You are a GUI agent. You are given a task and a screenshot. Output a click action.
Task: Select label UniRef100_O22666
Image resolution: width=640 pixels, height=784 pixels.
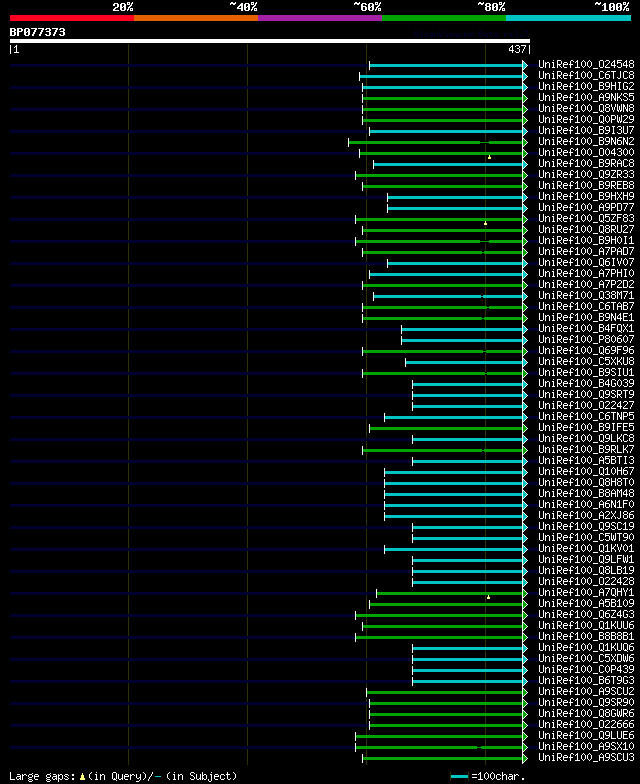coord(586,724)
